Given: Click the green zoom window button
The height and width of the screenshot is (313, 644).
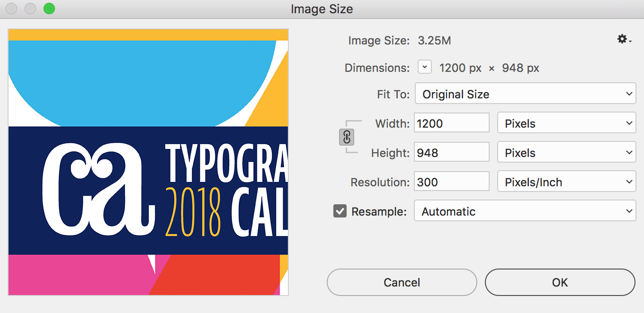Looking at the screenshot, I should (x=49, y=9).
